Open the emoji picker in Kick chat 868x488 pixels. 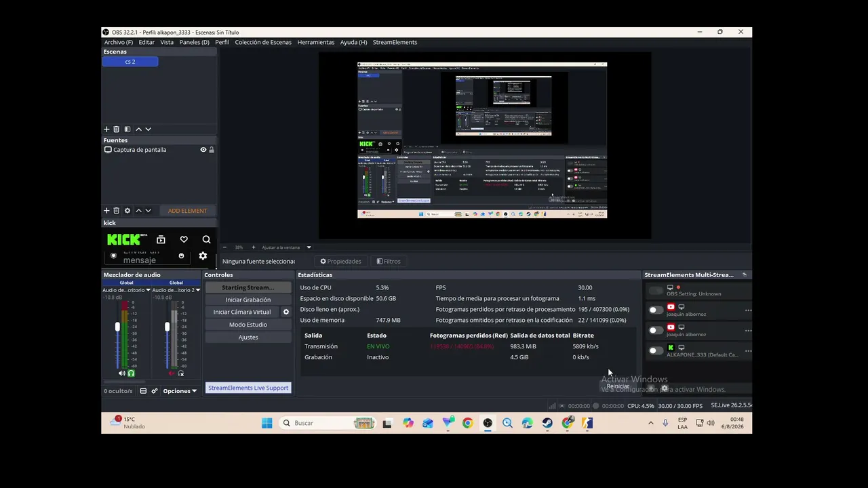(x=181, y=256)
